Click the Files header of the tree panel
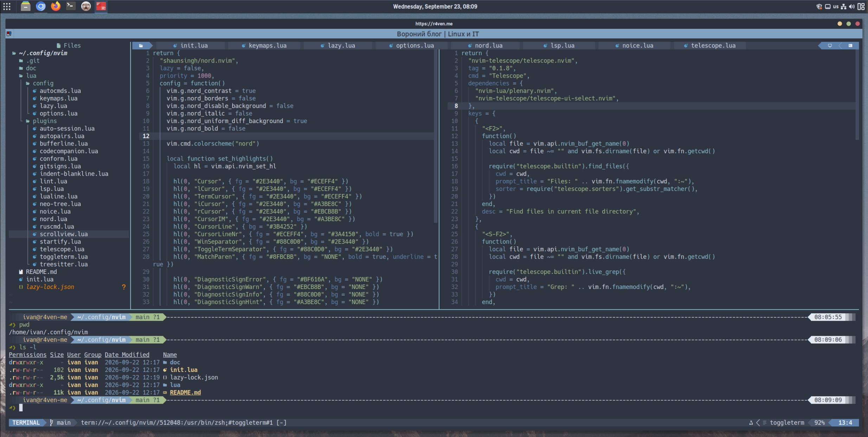This screenshot has width=868, height=437. tap(69, 45)
